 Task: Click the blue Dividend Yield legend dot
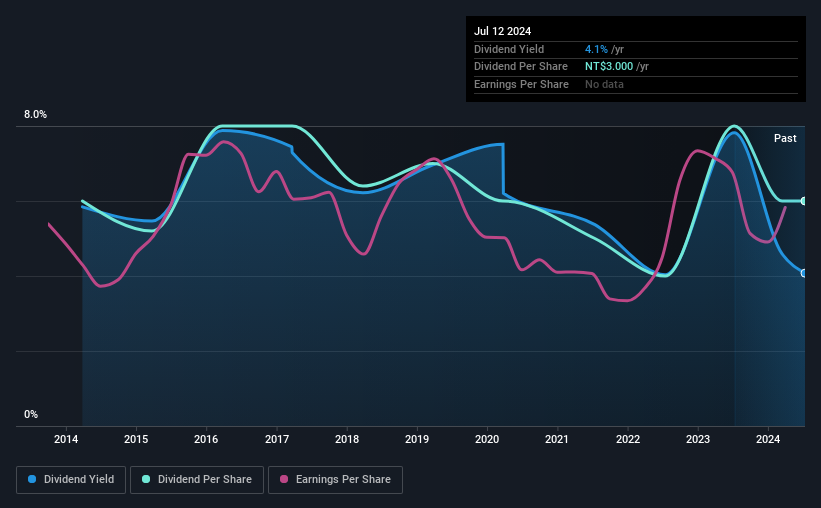pos(32,479)
